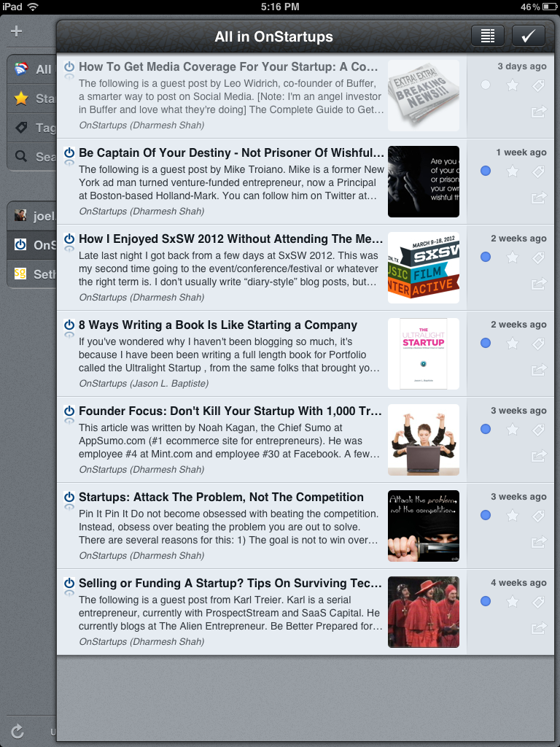Star the Founder Focus article

tap(513, 429)
